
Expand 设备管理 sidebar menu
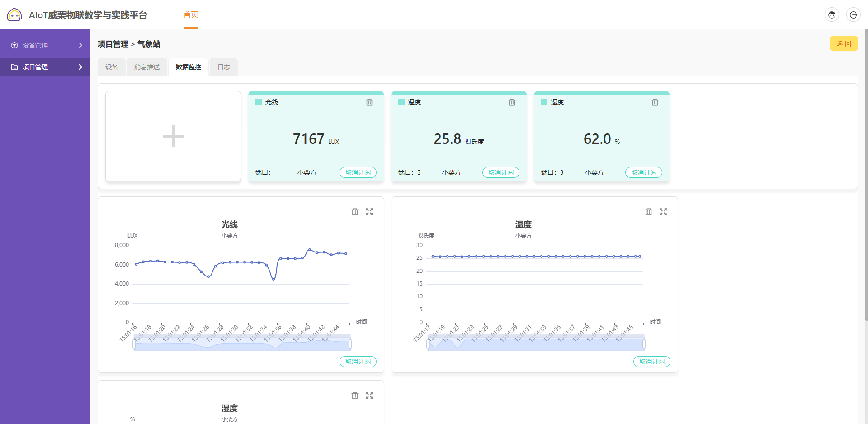click(80, 45)
